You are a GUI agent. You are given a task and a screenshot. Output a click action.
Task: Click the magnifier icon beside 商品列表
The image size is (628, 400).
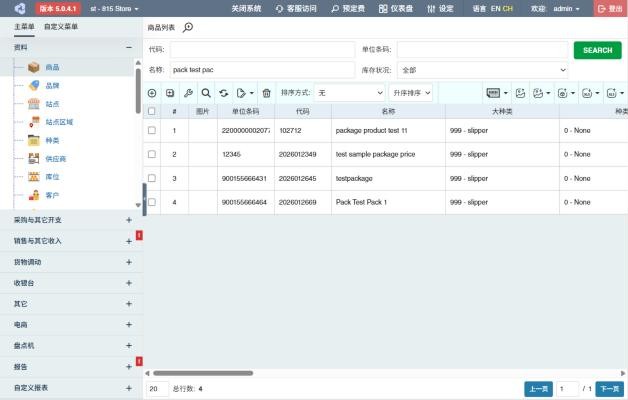[x=188, y=27]
